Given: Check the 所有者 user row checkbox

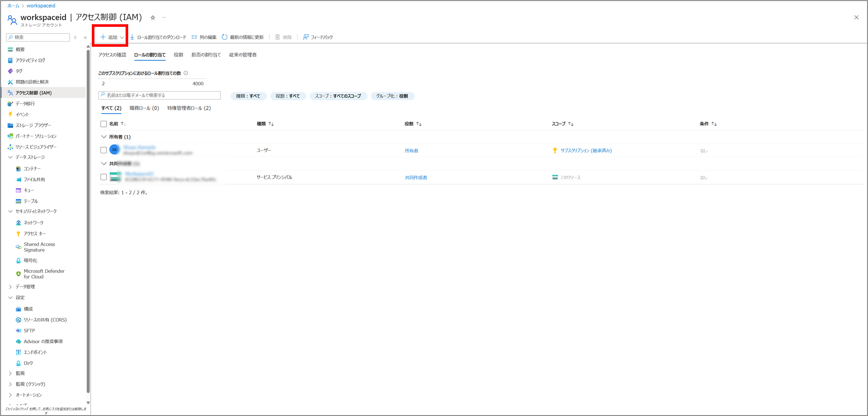Looking at the screenshot, I should 104,150.
